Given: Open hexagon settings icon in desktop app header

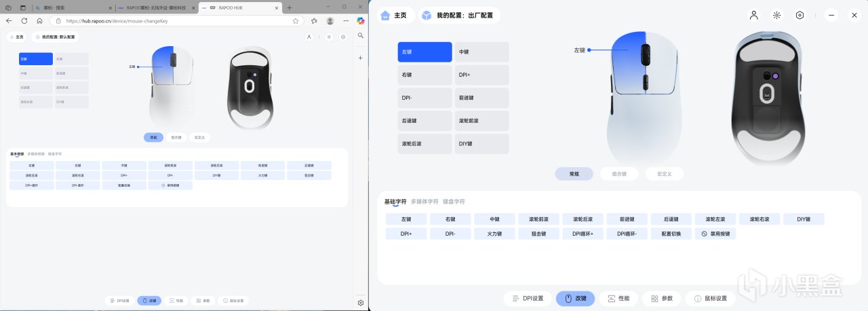Looking at the screenshot, I should coord(800,15).
